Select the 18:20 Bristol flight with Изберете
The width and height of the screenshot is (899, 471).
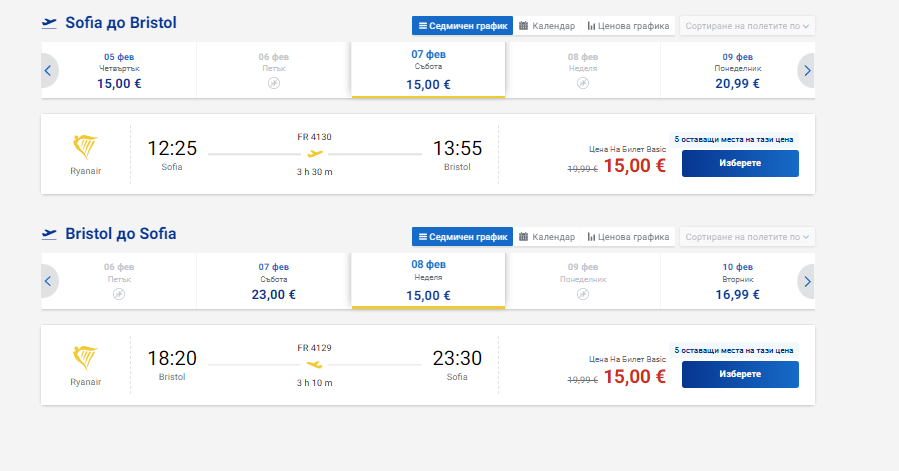pyautogui.click(x=740, y=375)
